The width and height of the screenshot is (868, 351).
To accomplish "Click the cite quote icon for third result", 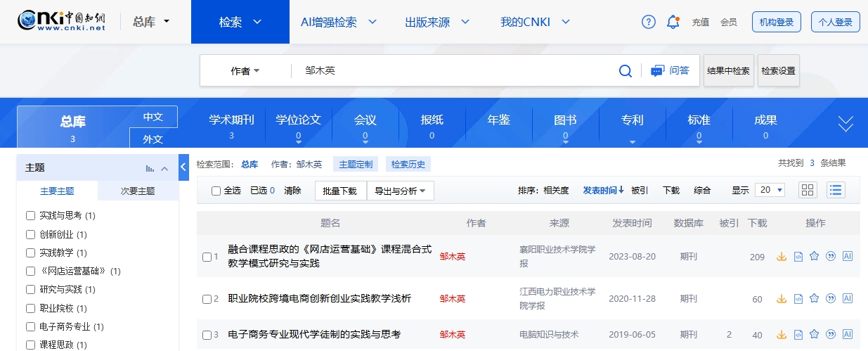I will (831, 334).
